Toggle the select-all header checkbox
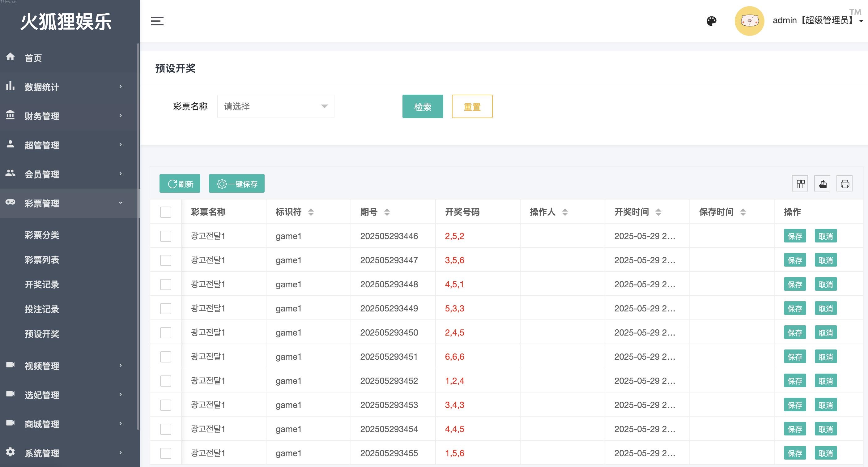868x467 pixels. tap(165, 212)
